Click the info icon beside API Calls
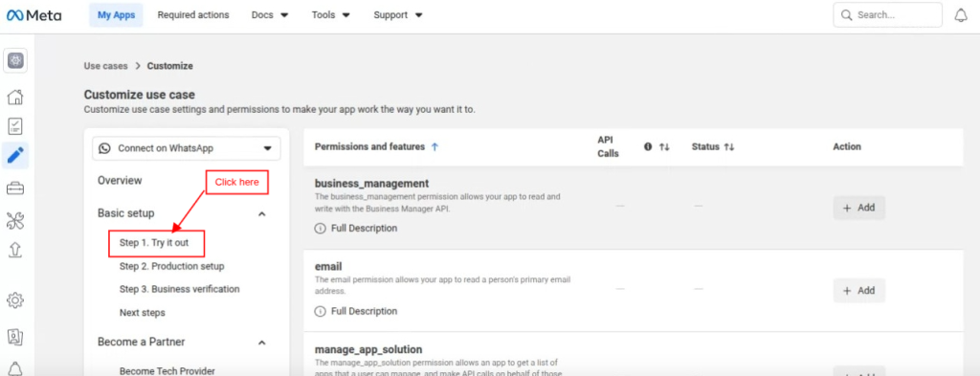Viewport: 980px width, 376px height. pyautogui.click(x=648, y=146)
